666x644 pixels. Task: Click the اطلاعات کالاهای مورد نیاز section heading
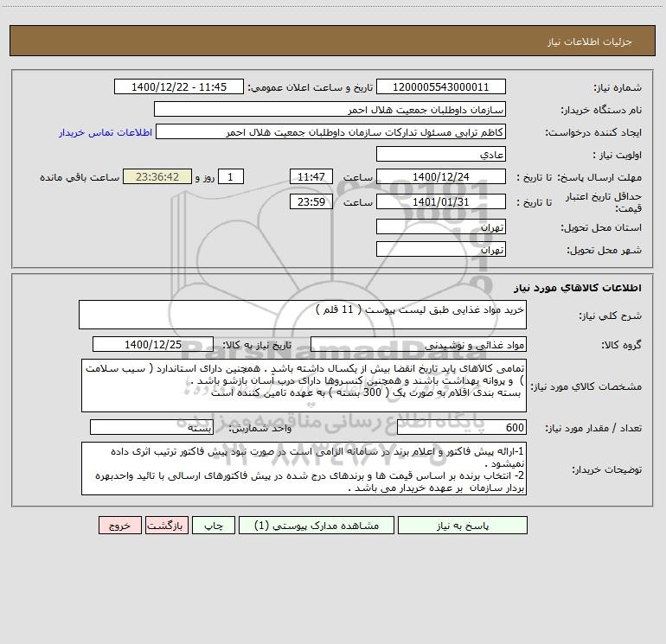tap(577, 288)
